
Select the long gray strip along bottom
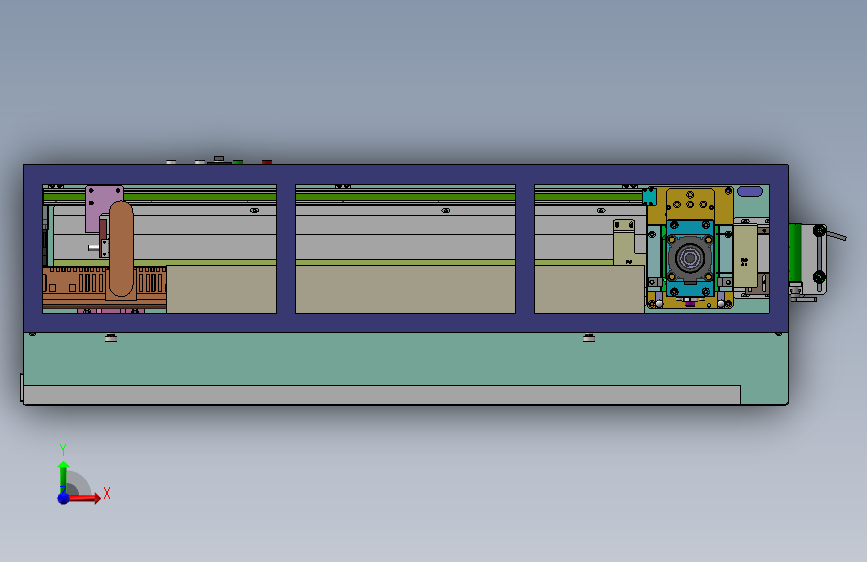[382, 395]
